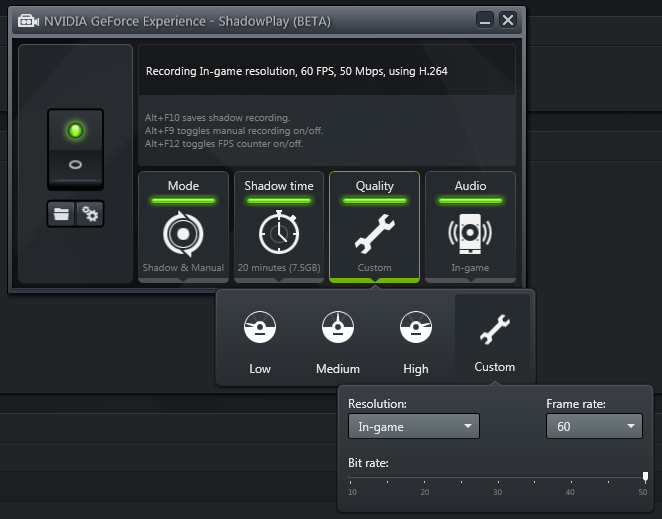Viewport: 662px width, 519px height.
Task: Select the High quality preset
Action: [x=416, y=342]
